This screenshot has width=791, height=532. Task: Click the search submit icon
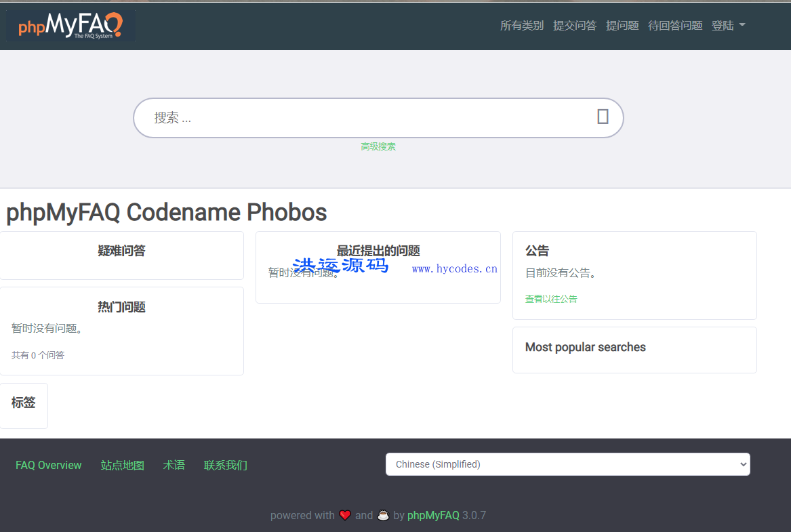(603, 117)
